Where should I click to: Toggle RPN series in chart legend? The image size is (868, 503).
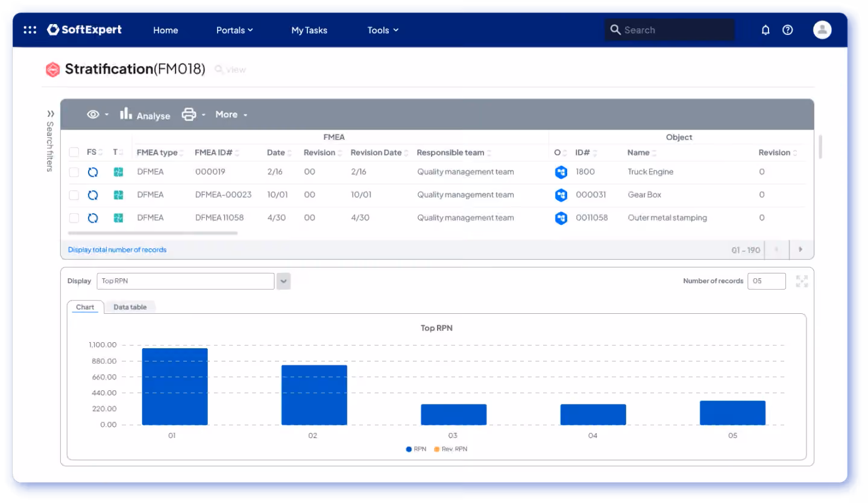tap(417, 449)
